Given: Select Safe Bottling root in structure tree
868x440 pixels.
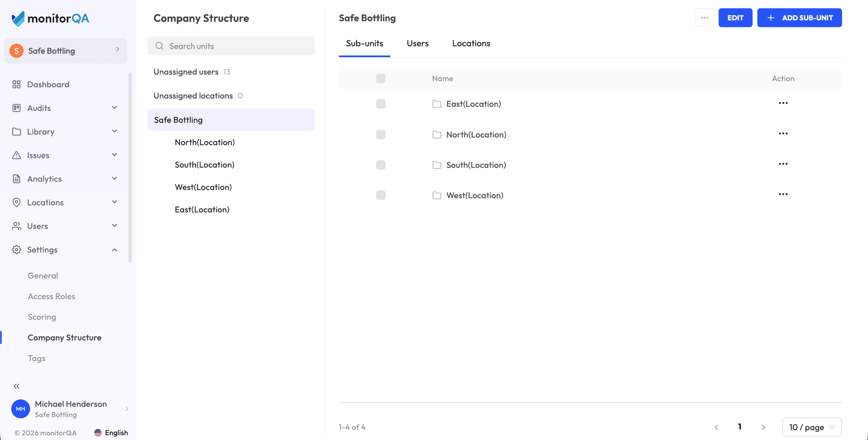Looking at the screenshot, I should pyautogui.click(x=231, y=120).
